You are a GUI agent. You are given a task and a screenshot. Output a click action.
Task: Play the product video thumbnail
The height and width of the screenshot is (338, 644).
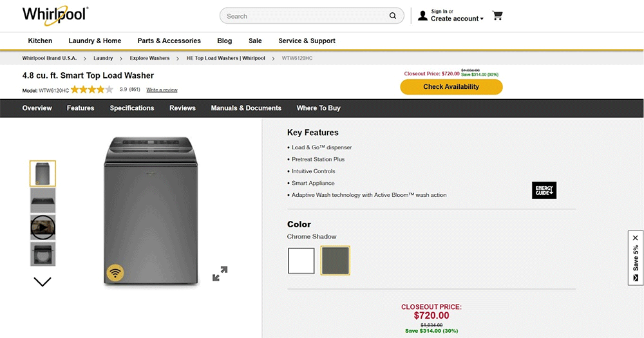tap(43, 227)
